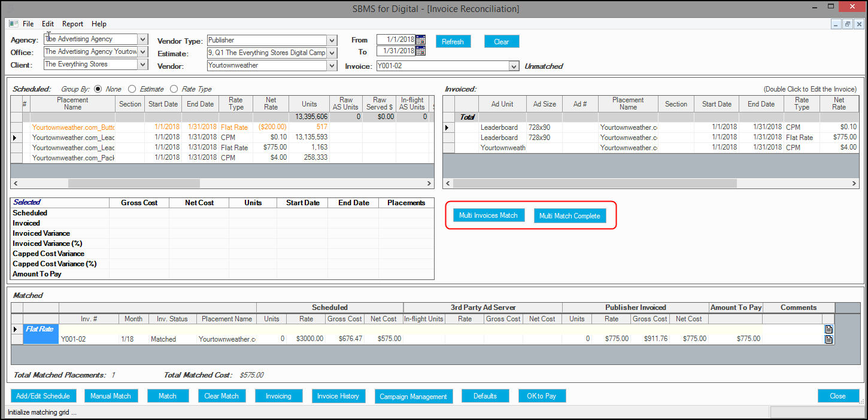The height and width of the screenshot is (420, 868).
Task: Expand the Vendor Type dropdown
Action: (x=332, y=41)
